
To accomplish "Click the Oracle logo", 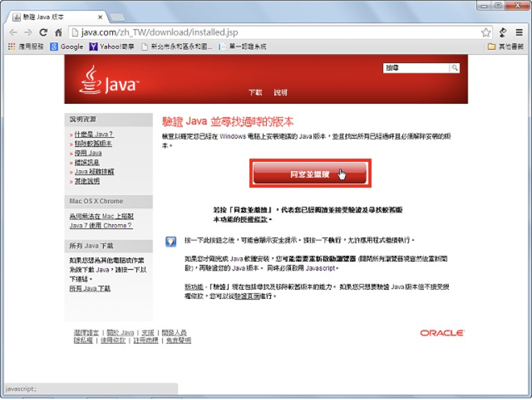I will click(442, 333).
